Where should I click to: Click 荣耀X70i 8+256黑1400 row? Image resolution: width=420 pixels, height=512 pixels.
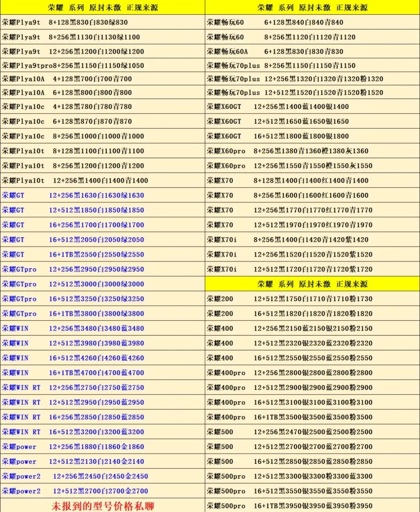click(x=312, y=239)
